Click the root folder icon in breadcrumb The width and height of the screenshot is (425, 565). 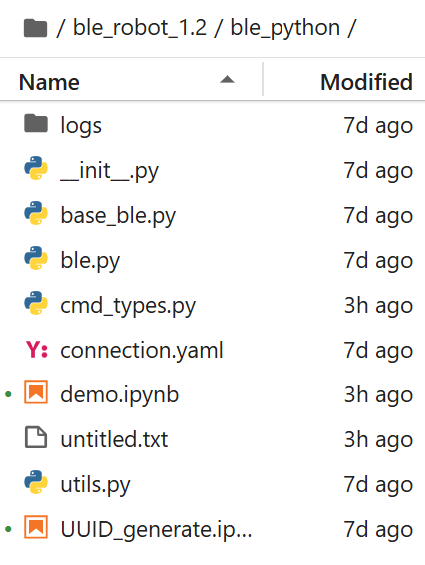(35, 28)
